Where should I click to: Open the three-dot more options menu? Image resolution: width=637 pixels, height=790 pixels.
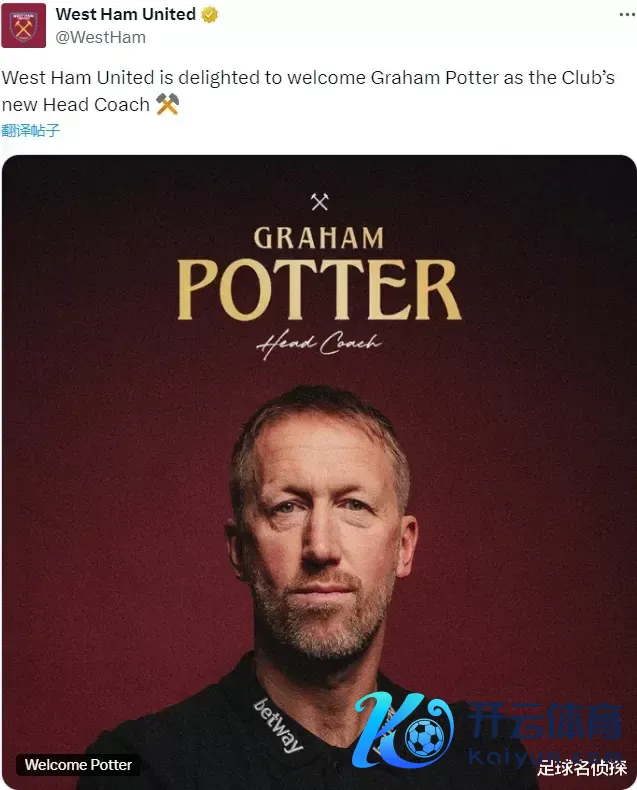click(x=627, y=15)
